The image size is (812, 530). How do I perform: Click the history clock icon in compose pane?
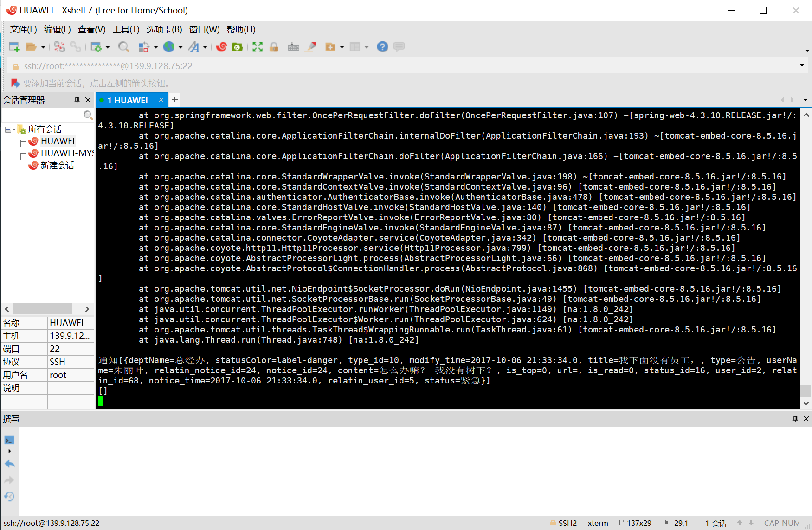[x=9, y=496]
